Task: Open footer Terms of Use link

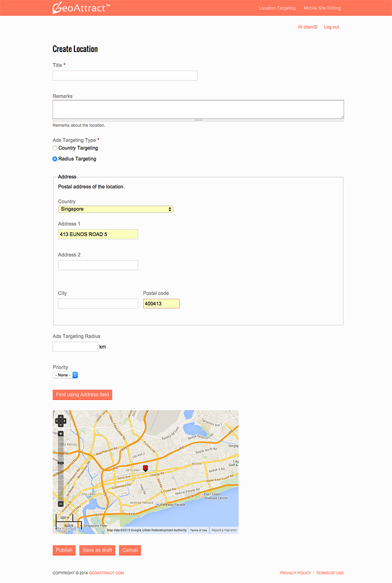Action: tap(330, 573)
